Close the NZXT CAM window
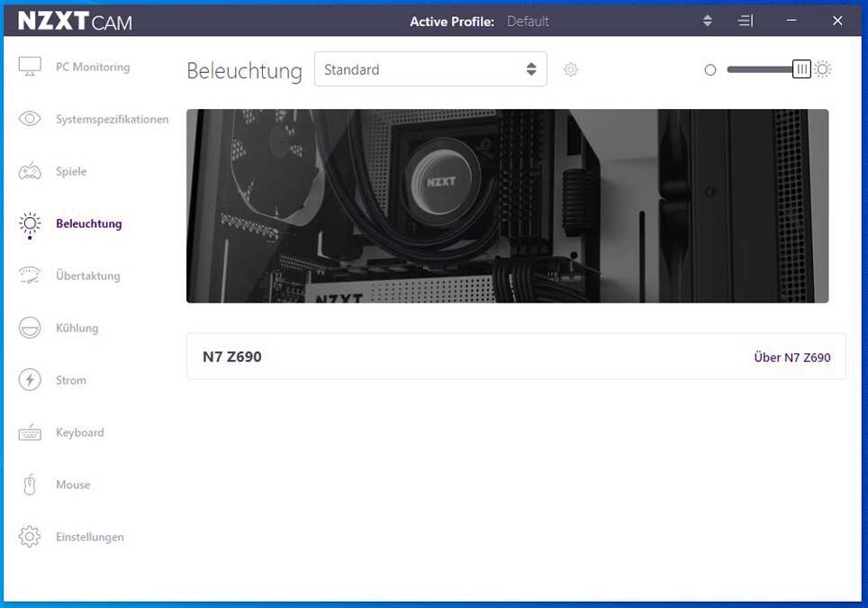Viewport: 868px width, 608px height. (837, 21)
